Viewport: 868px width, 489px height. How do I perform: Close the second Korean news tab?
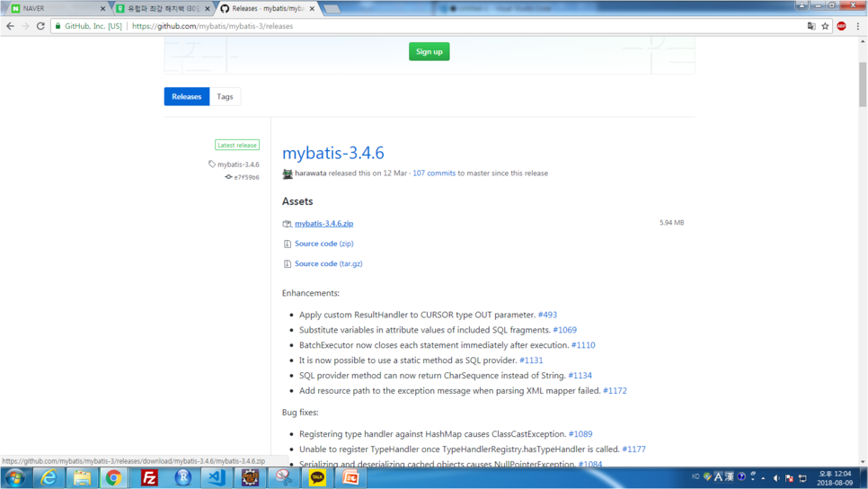(207, 9)
